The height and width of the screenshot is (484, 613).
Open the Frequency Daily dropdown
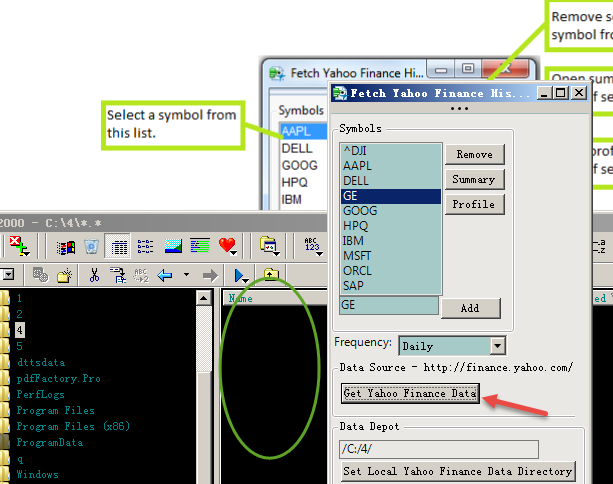click(497, 346)
